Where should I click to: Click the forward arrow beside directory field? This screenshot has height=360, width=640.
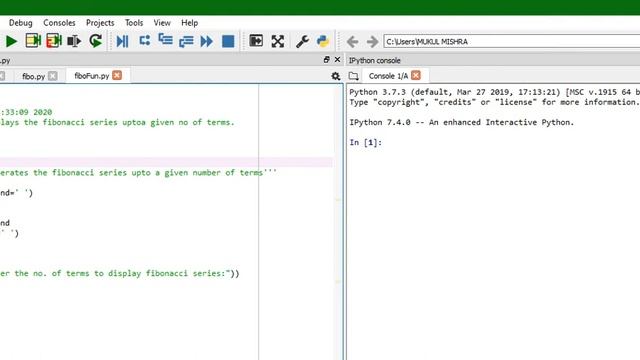[x=372, y=42]
